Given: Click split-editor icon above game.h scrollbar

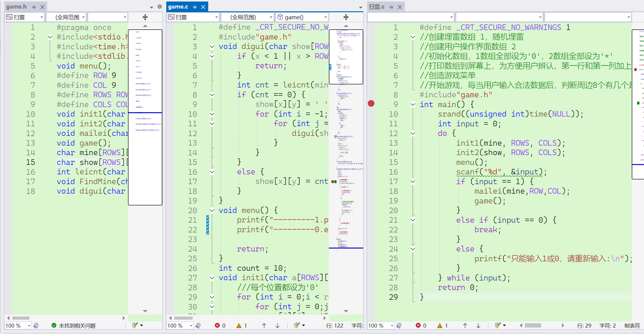Looking at the screenshot, I should 145,17.
